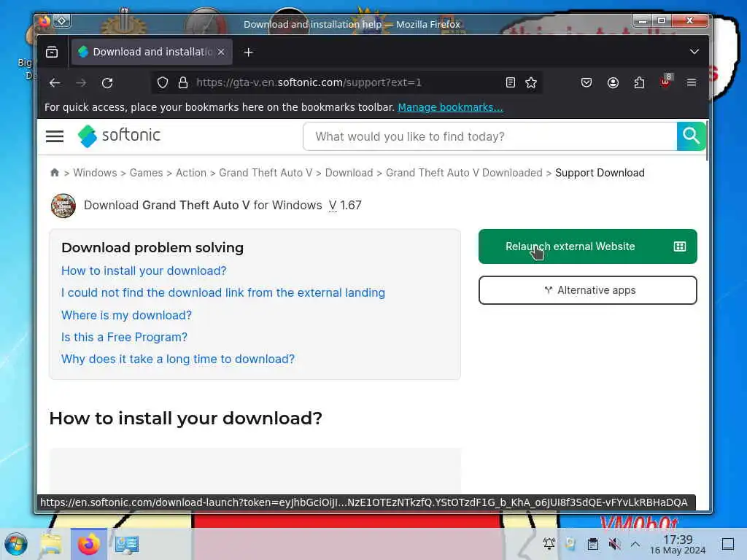
Task: Click the notification bell tray icon
Action: coord(549,544)
